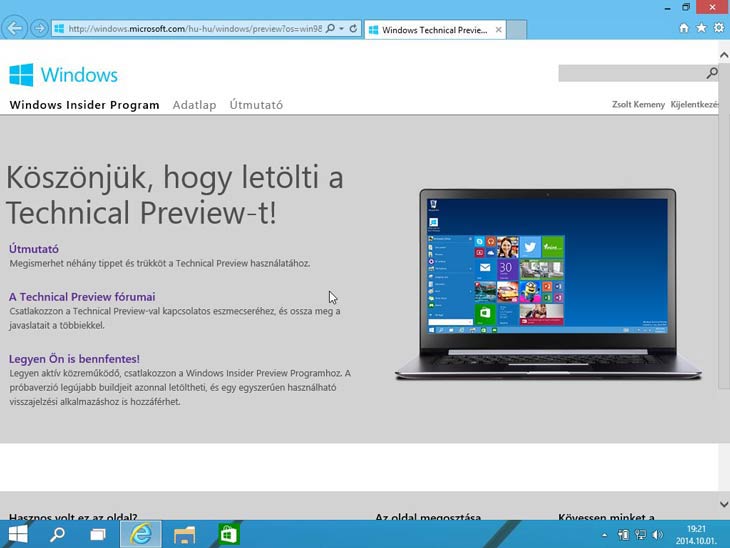Click the site search input field
The image size is (730, 548).
pos(631,73)
